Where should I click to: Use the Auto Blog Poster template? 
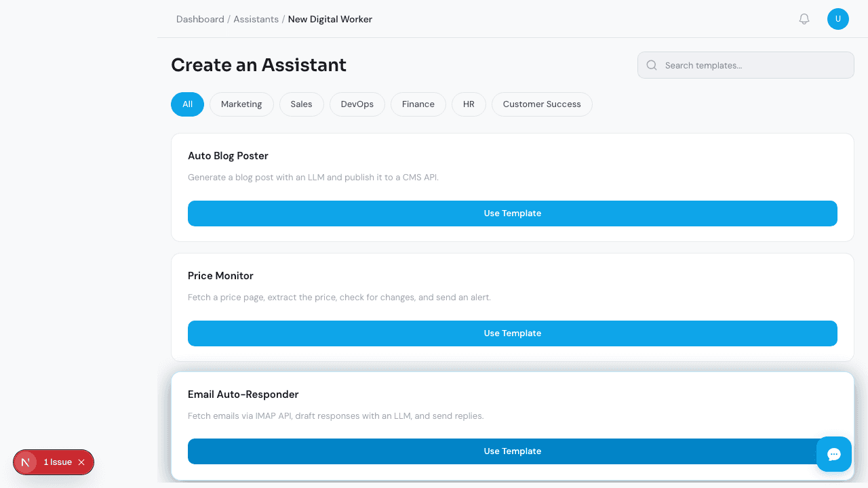512,213
